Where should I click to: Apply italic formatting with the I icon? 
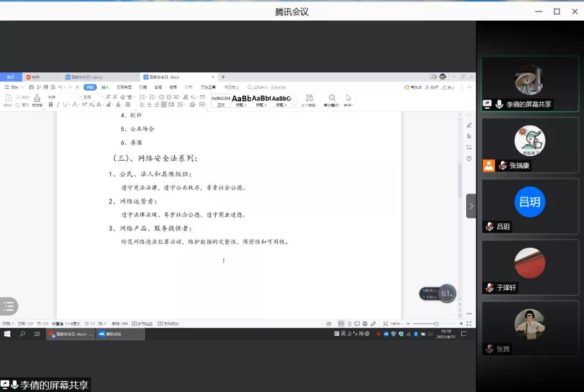tap(57, 105)
